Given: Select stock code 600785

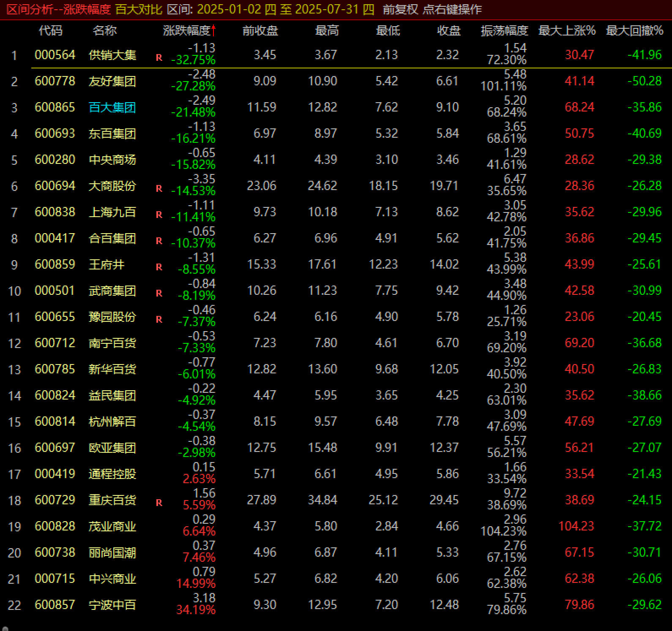Looking at the screenshot, I should (55, 369).
